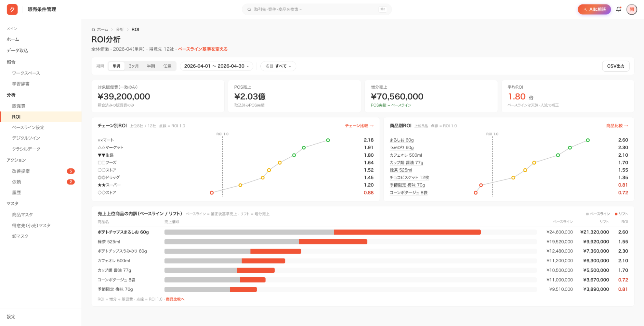The image size is (644, 326).
Task: Click the ベースライン基準を変える link
Action: [203, 49]
